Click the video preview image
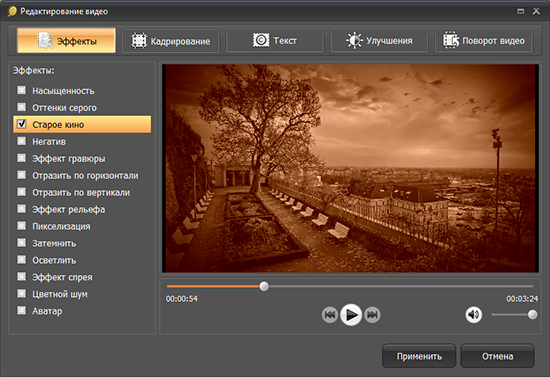This screenshot has width=550, height=377. tap(350, 168)
